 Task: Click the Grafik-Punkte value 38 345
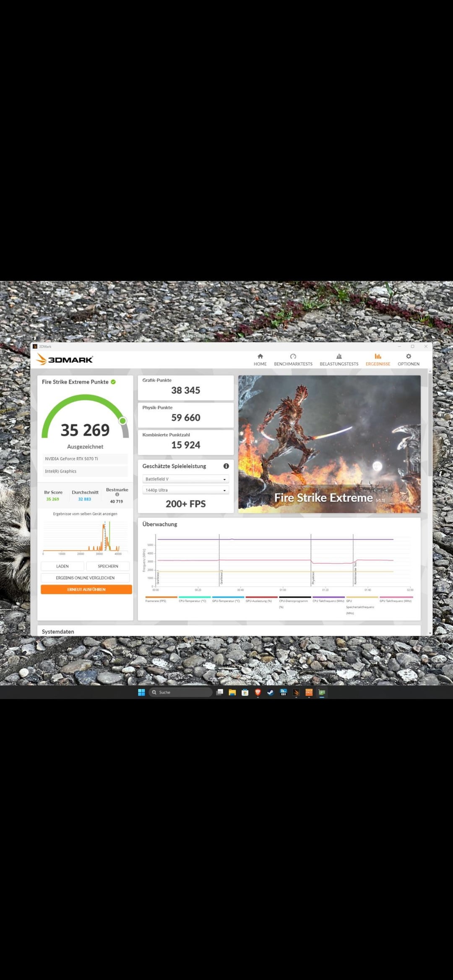coord(186,390)
